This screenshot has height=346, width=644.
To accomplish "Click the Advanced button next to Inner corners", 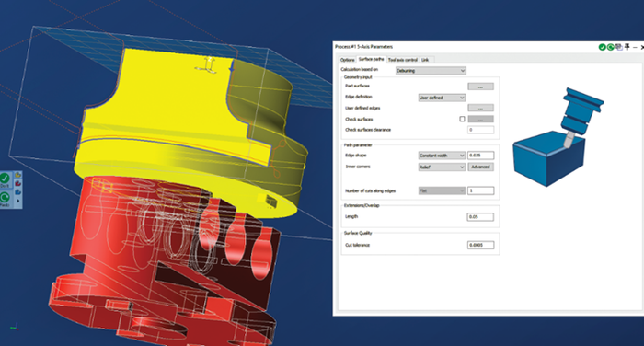I will point(480,167).
